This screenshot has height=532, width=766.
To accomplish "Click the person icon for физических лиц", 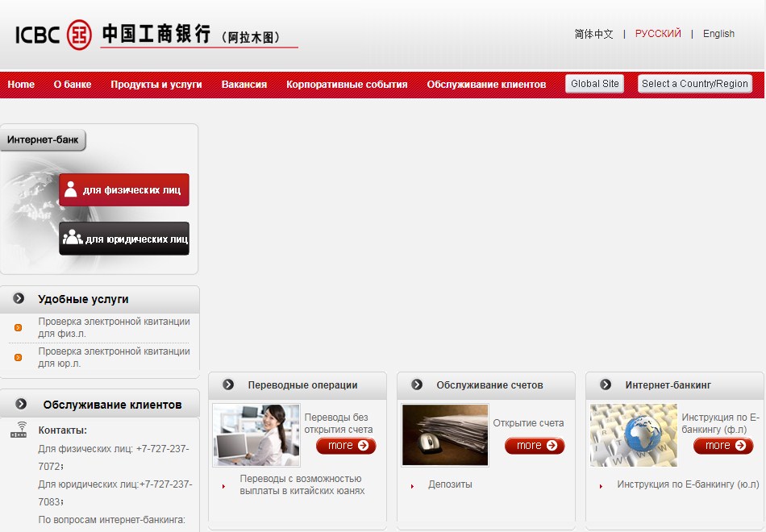I will click(x=71, y=189).
